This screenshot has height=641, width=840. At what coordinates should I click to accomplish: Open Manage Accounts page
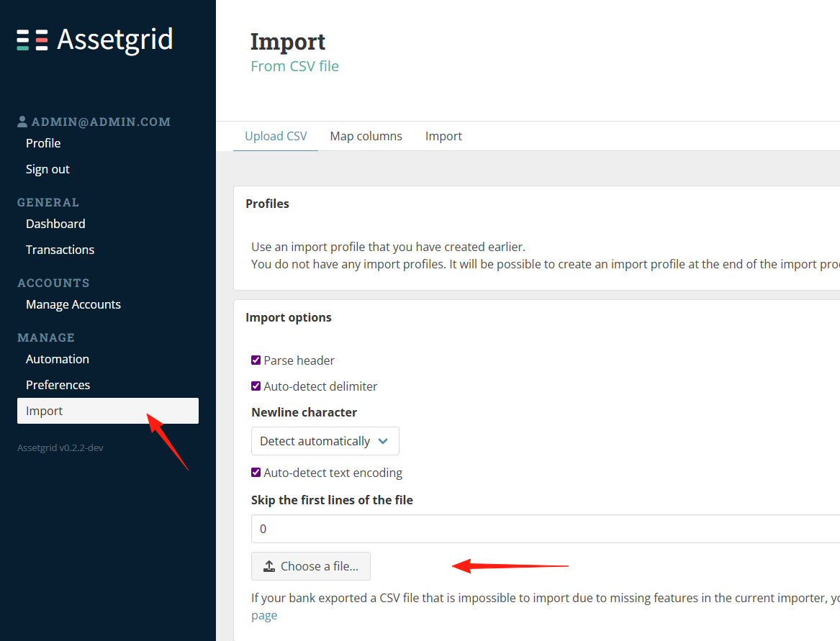[73, 304]
